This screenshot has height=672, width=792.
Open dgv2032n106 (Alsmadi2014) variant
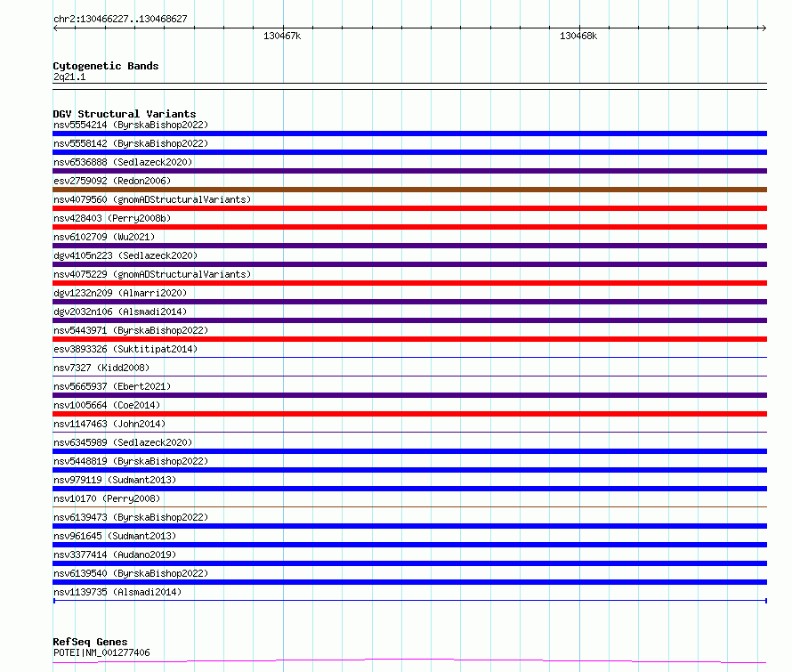(120, 312)
